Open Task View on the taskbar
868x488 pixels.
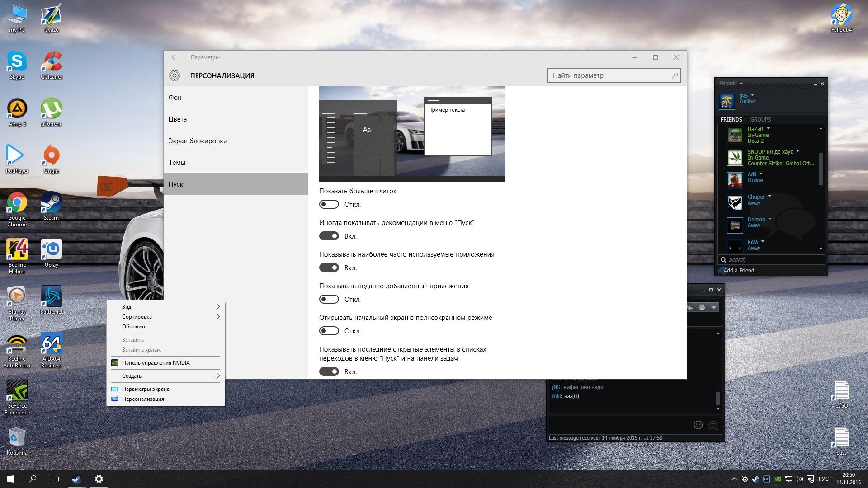pos(54,479)
